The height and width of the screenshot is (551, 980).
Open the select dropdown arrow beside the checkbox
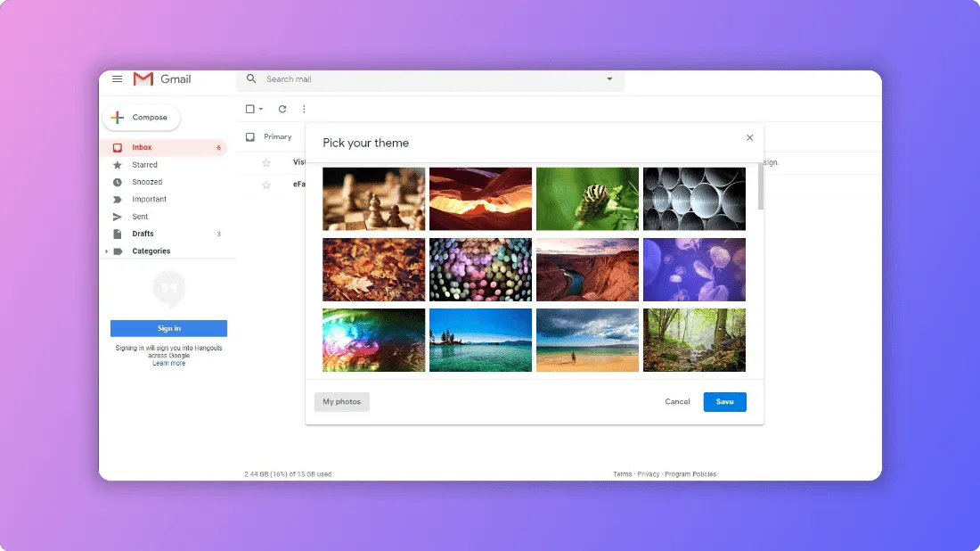[x=261, y=109]
